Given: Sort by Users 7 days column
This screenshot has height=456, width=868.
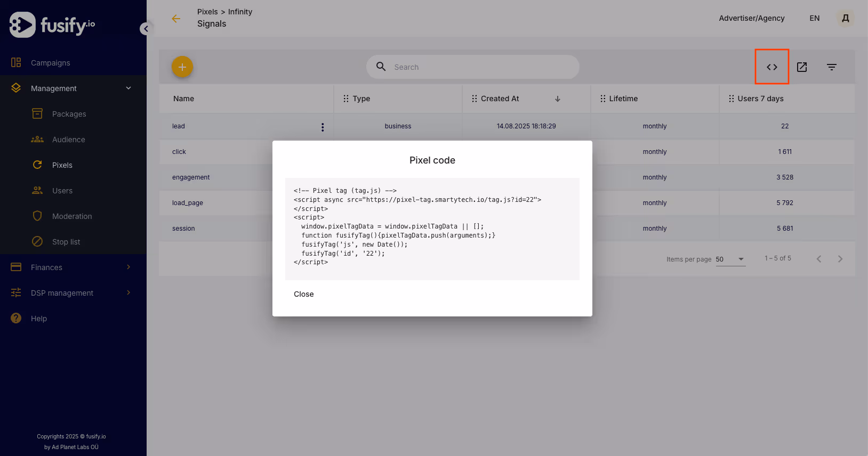Looking at the screenshot, I should [x=761, y=99].
